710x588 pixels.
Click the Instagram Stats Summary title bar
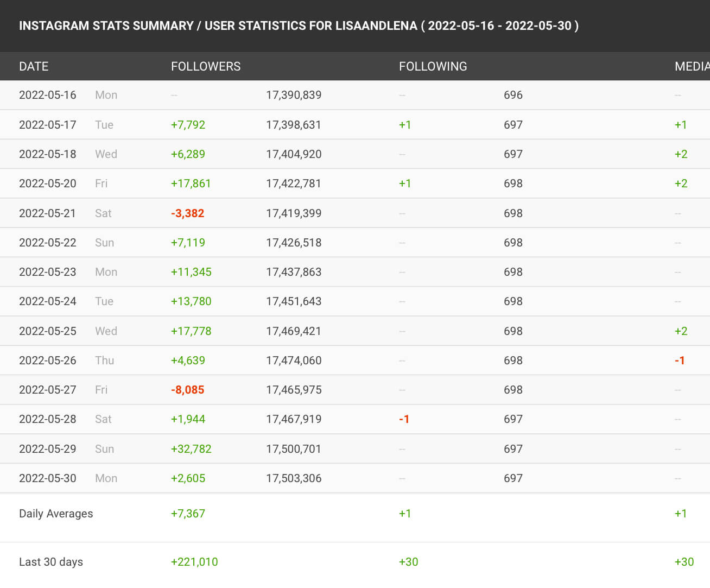click(355, 26)
